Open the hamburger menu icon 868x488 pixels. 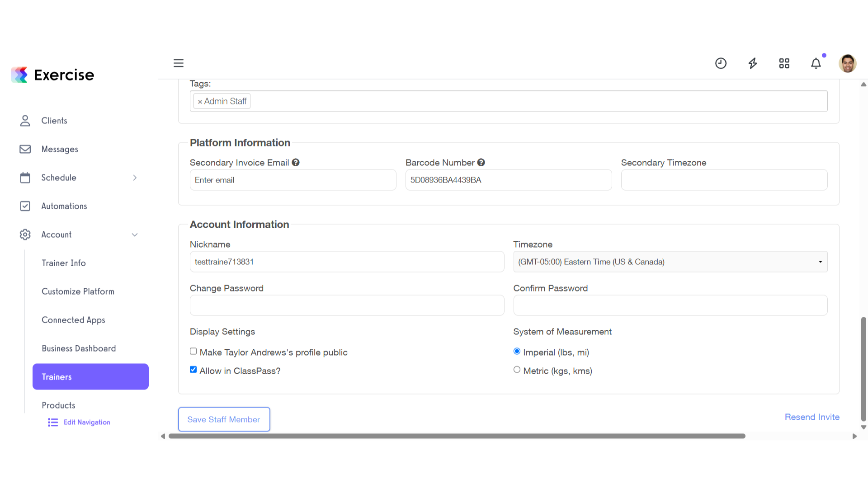pyautogui.click(x=179, y=63)
